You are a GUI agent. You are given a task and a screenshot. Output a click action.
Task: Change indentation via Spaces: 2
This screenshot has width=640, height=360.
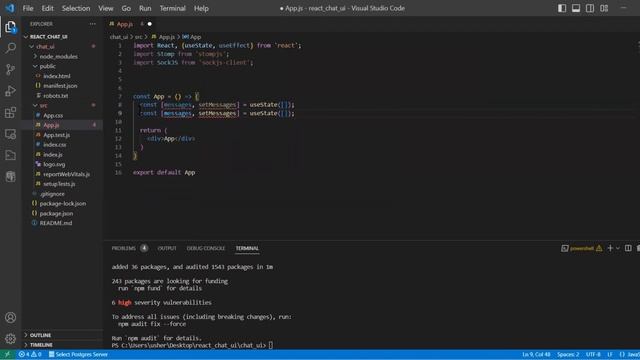(568, 354)
